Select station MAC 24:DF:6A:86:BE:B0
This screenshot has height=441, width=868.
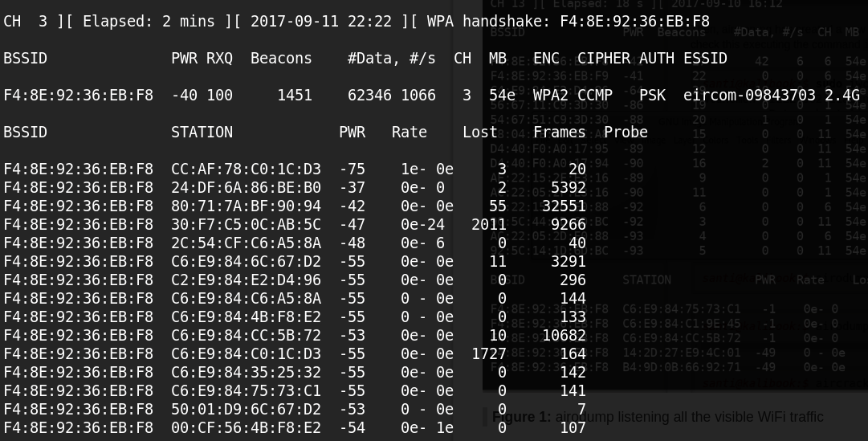(246, 188)
